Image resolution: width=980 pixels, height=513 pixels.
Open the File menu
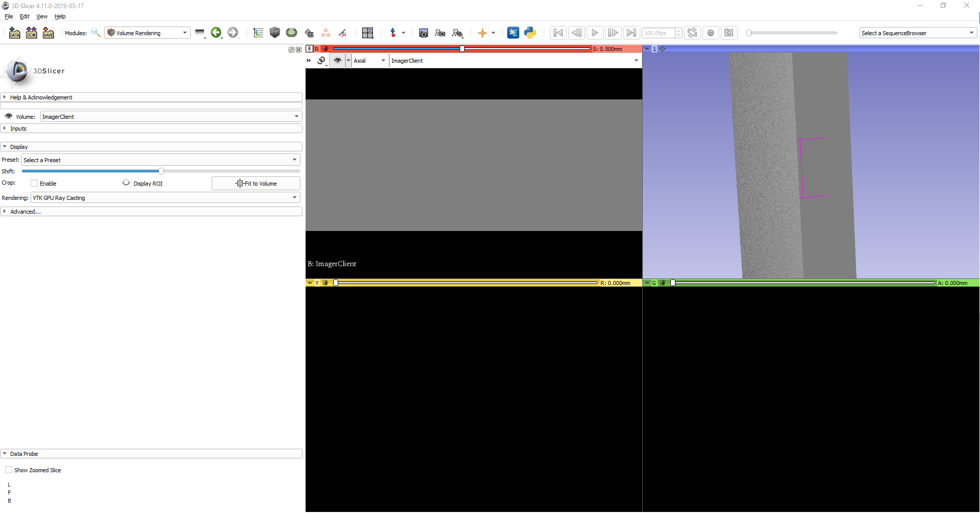(x=8, y=16)
